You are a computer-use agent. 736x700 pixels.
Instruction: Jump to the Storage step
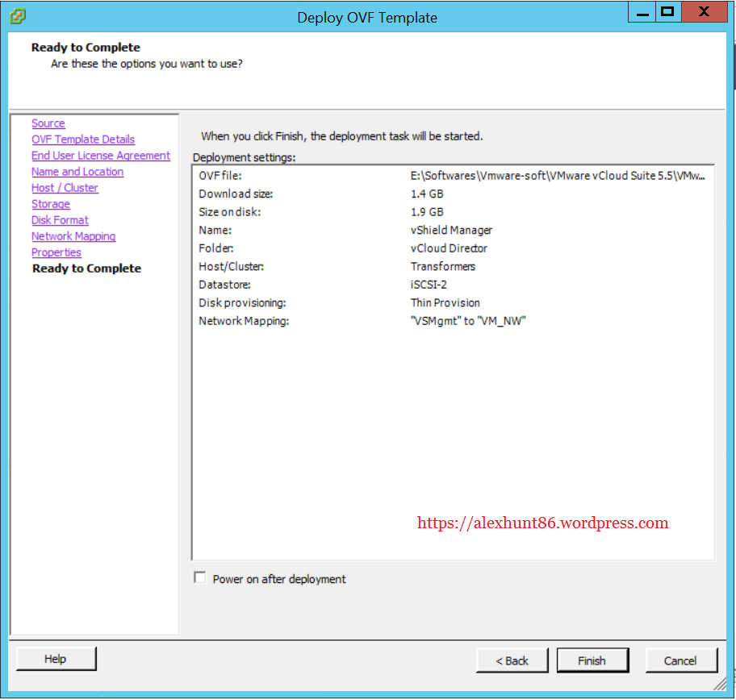tap(51, 204)
